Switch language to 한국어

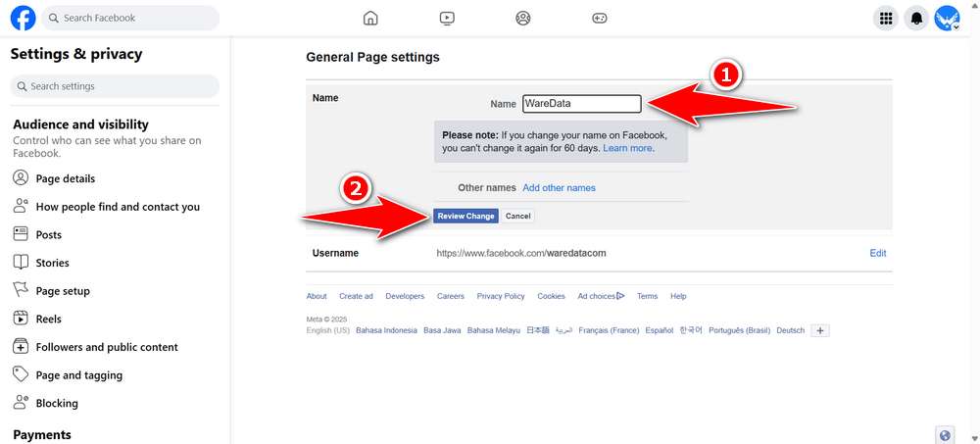point(691,330)
